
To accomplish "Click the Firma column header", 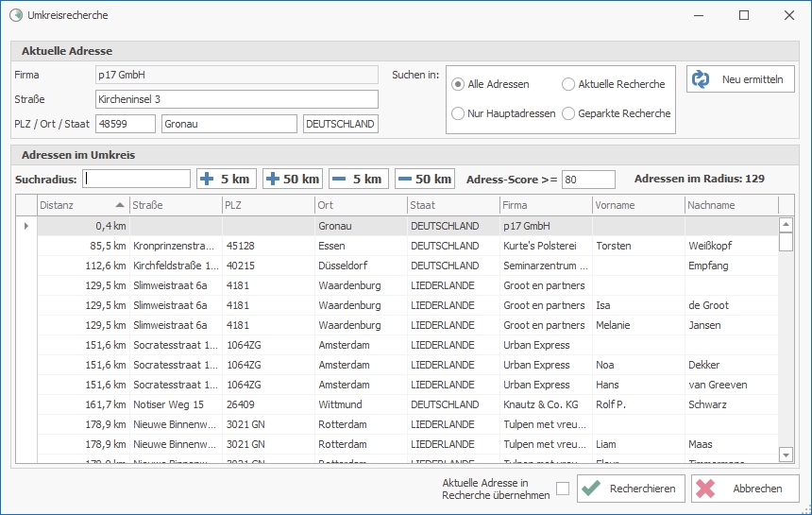I will coord(545,205).
